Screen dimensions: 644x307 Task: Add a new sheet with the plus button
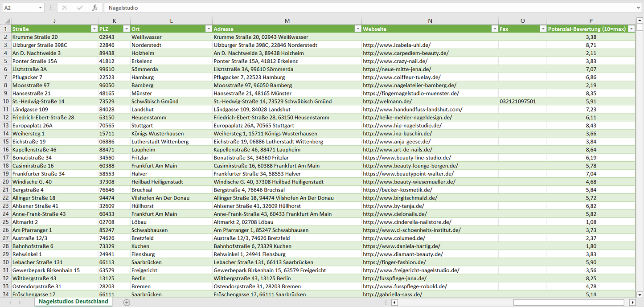127,303
